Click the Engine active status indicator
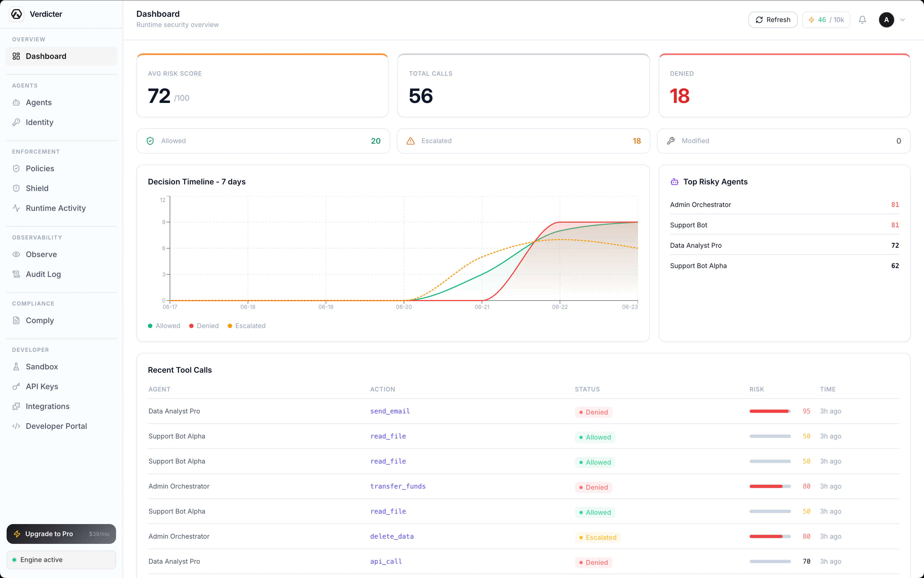Image resolution: width=924 pixels, height=578 pixels. (61, 560)
